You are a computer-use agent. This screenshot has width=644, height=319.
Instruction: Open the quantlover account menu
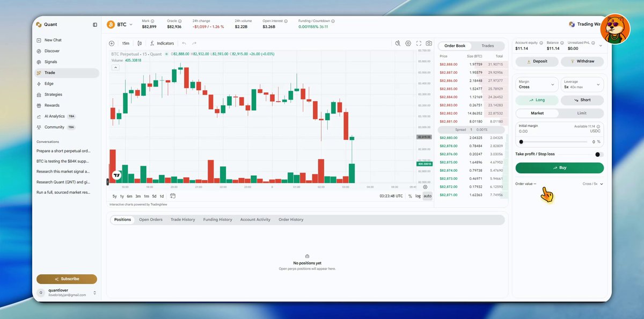(67, 293)
